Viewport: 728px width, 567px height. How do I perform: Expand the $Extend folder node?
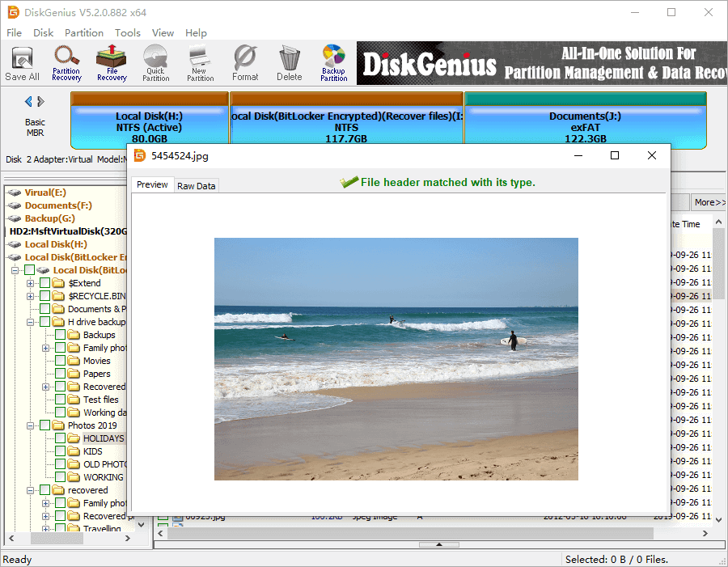31,283
